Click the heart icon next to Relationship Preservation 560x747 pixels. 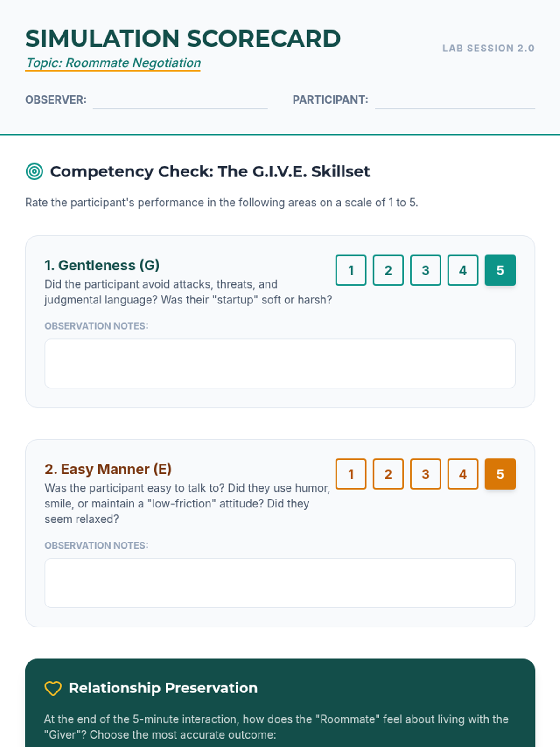point(53,688)
